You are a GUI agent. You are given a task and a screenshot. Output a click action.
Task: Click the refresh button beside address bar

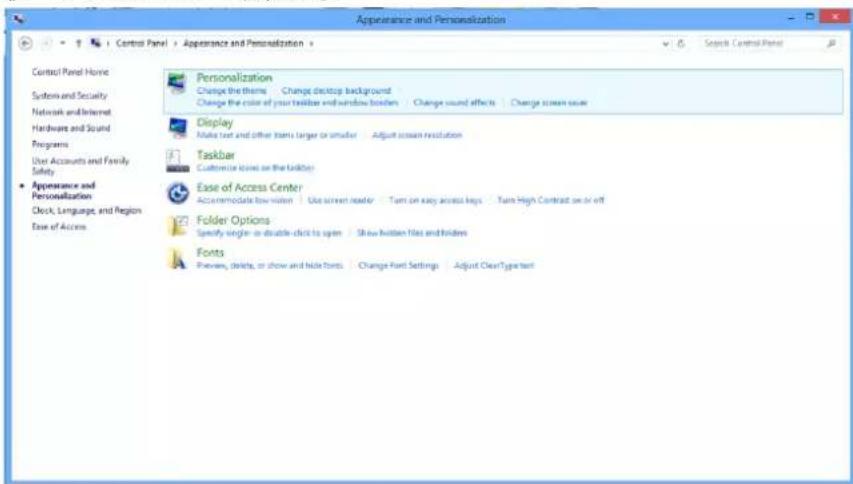(x=681, y=44)
